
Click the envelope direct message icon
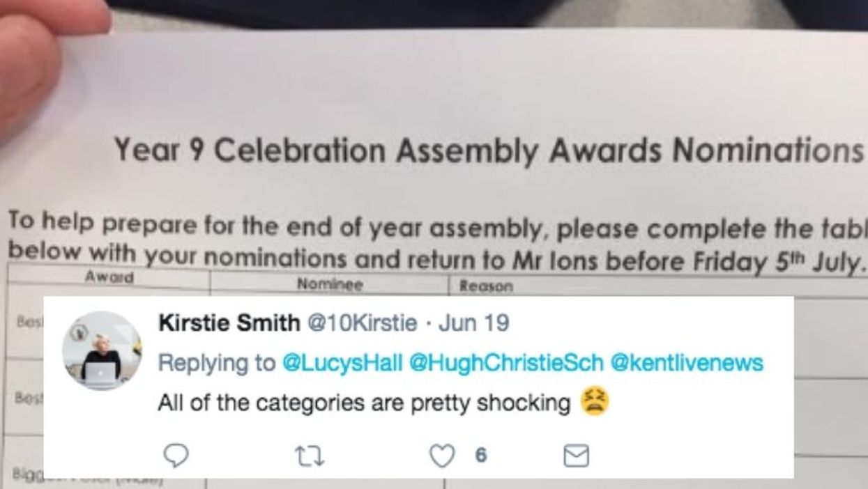pyautogui.click(x=575, y=456)
